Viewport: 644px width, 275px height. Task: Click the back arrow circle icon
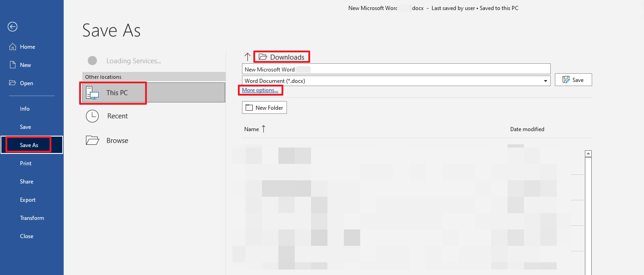(13, 27)
